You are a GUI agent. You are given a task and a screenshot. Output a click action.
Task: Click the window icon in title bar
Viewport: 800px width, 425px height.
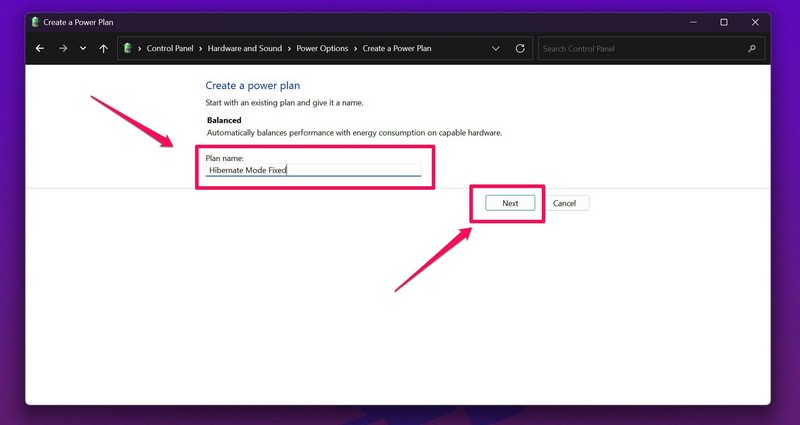35,21
